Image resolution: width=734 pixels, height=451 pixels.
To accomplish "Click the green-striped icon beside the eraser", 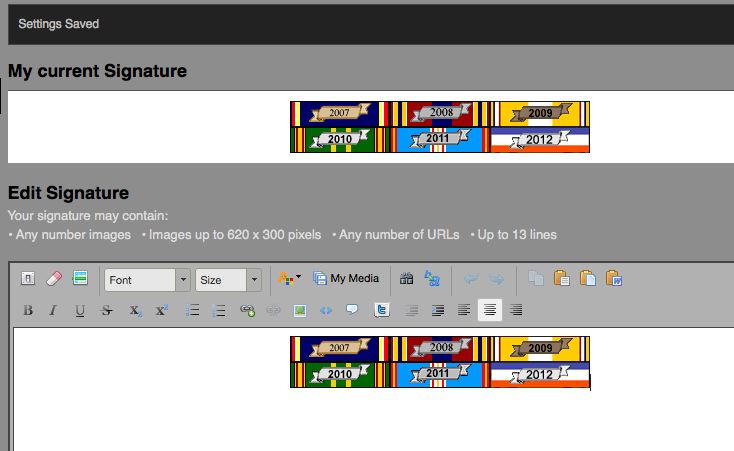I will (80, 278).
